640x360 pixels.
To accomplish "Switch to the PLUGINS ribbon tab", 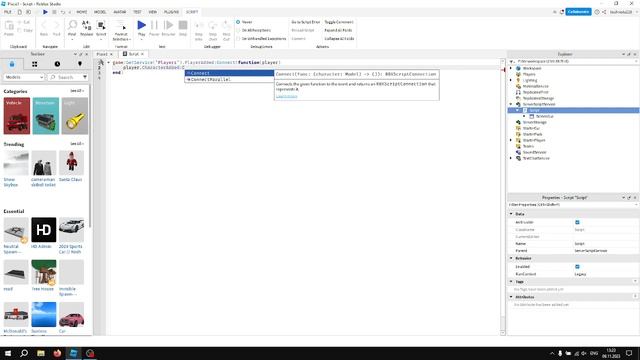I will coord(171,12).
